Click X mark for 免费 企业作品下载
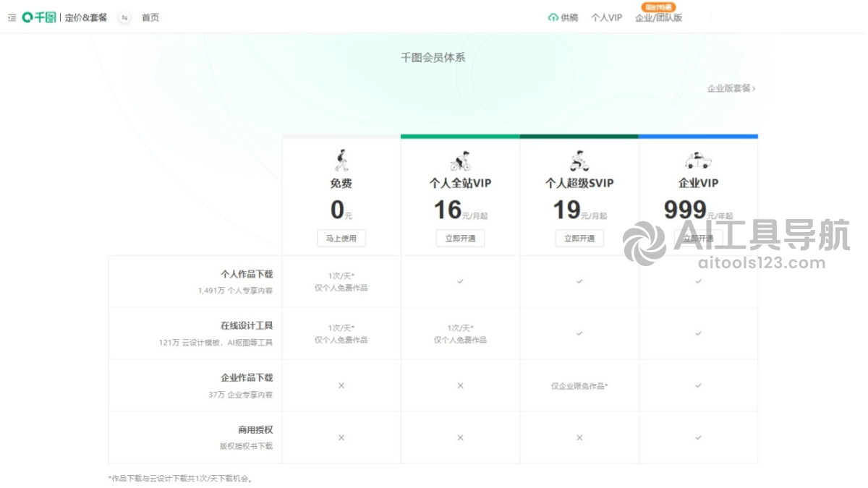This screenshot has width=868, height=488. click(341, 385)
